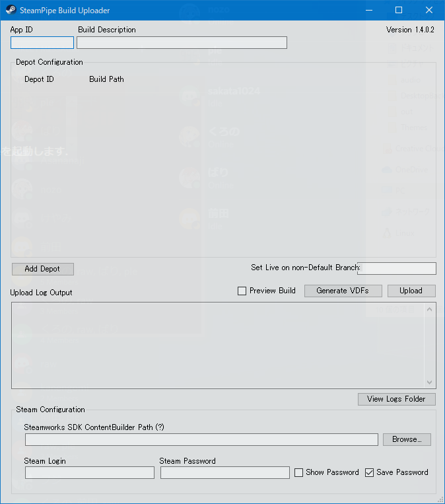
Task: Click the Upload button
Action: pos(411,291)
